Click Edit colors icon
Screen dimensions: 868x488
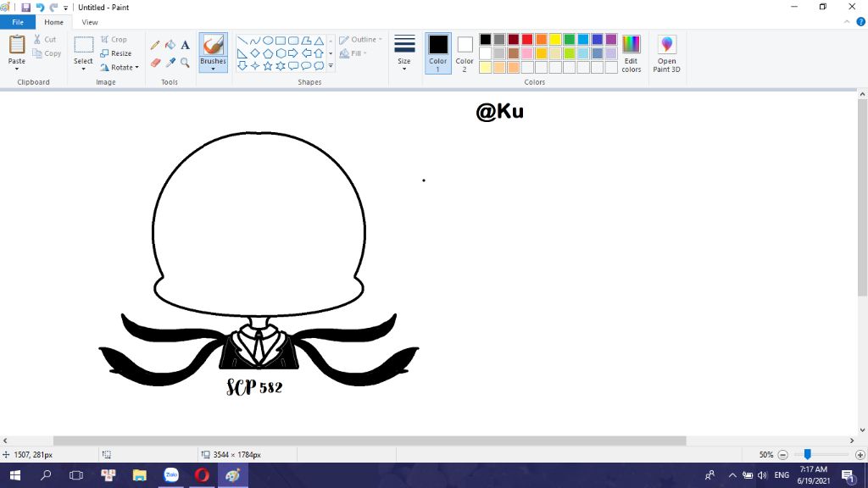coord(631,53)
